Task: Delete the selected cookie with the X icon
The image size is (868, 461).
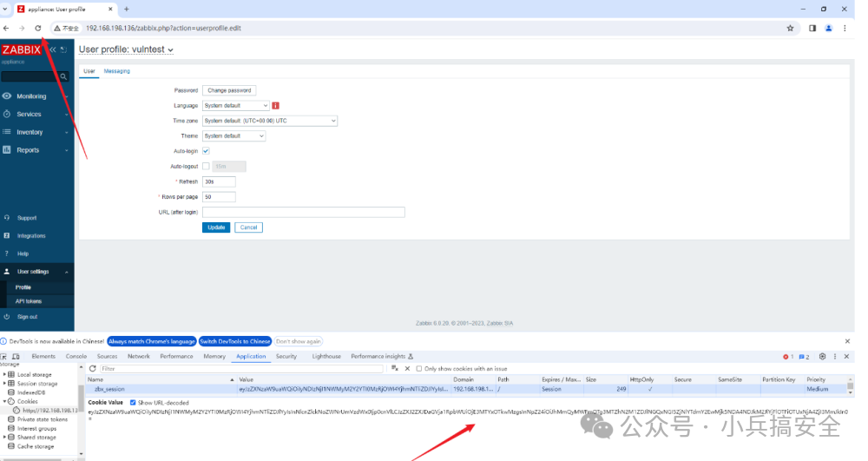Action: [407, 369]
